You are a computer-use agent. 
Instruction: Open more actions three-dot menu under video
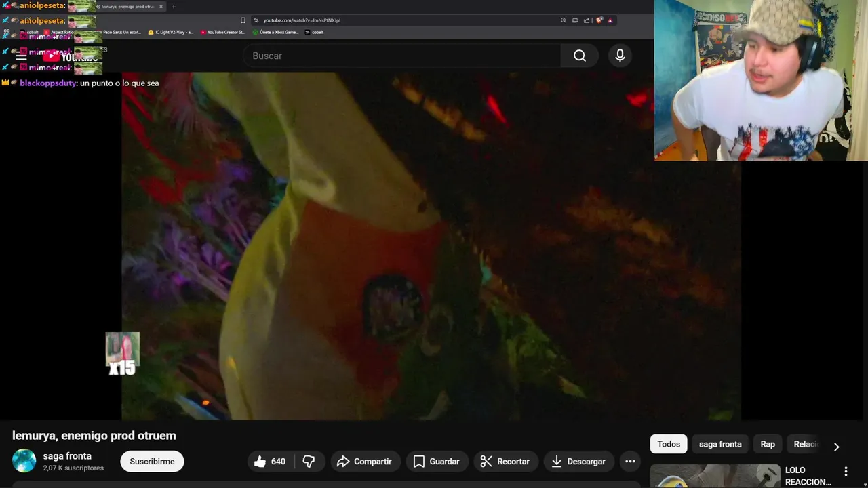tap(630, 462)
